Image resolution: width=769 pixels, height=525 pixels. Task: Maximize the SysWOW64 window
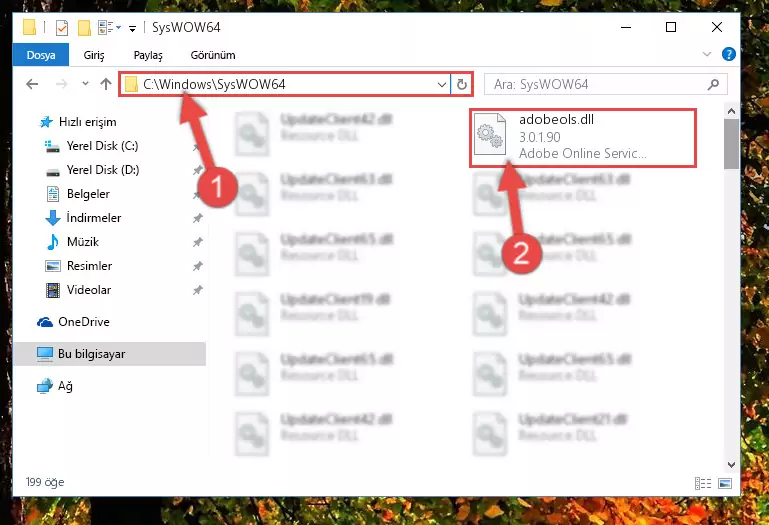coord(671,27)
